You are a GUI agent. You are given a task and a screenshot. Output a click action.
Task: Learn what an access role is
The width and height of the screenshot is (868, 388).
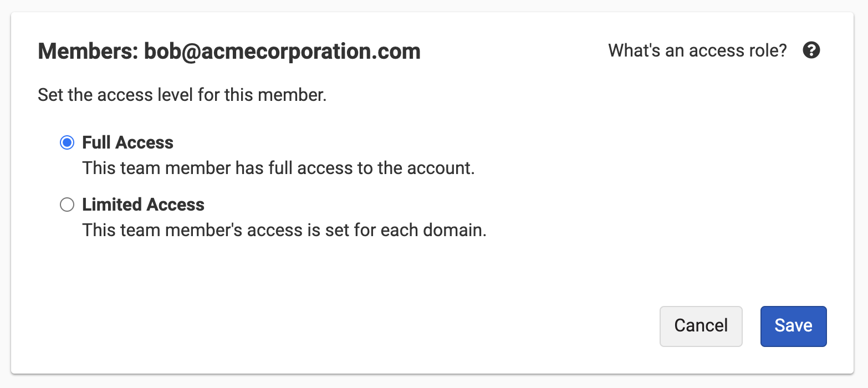697,50
